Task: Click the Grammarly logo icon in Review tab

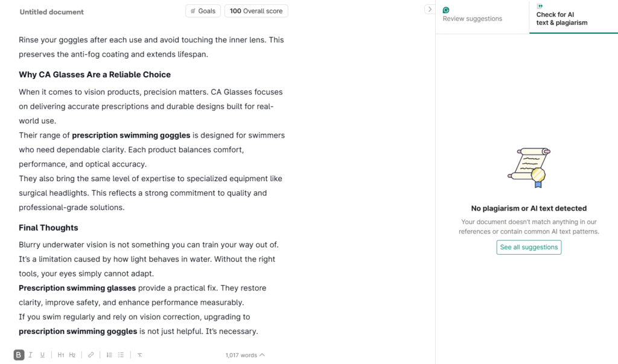Action: point(446,10)
